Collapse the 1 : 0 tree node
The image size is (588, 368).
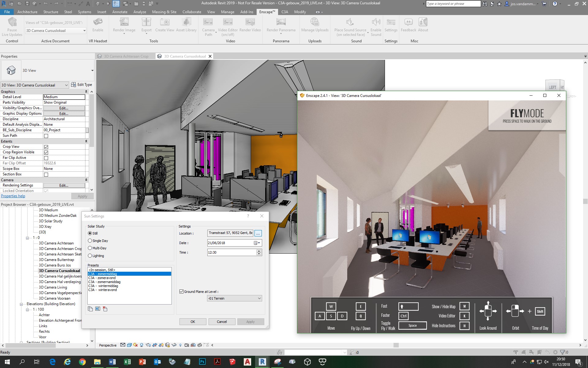tap(28, 238)
